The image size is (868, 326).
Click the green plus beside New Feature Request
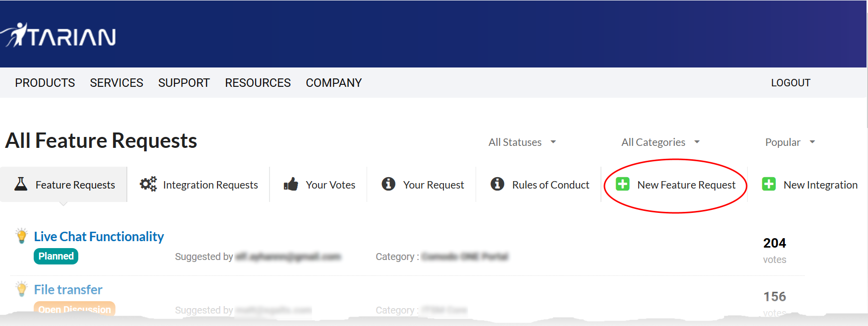click(x=623, y=184)
